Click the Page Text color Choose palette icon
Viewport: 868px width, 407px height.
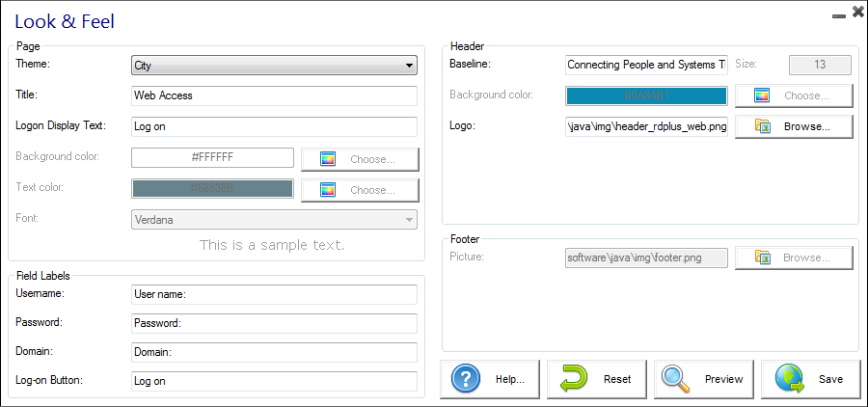[328, 190]
